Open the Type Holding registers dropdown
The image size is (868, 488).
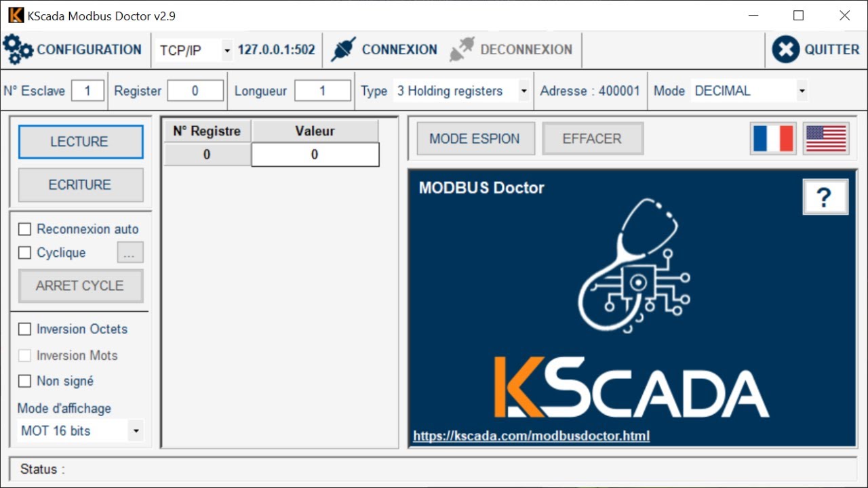524,91
